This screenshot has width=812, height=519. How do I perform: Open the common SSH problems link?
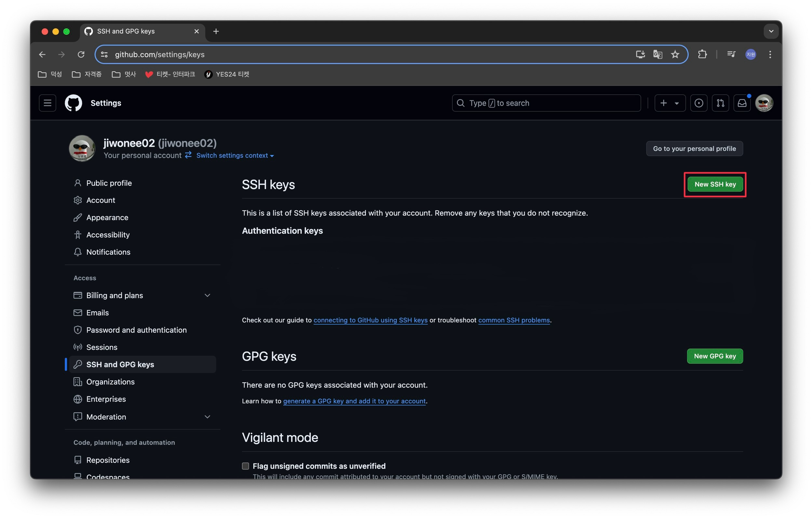click(x=513, y=320)
